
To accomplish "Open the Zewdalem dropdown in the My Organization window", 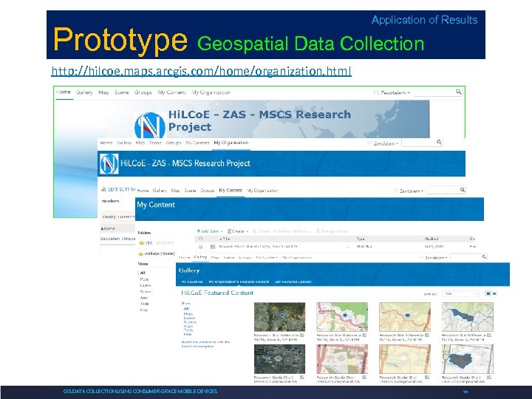I will click(x=386, y=143).
